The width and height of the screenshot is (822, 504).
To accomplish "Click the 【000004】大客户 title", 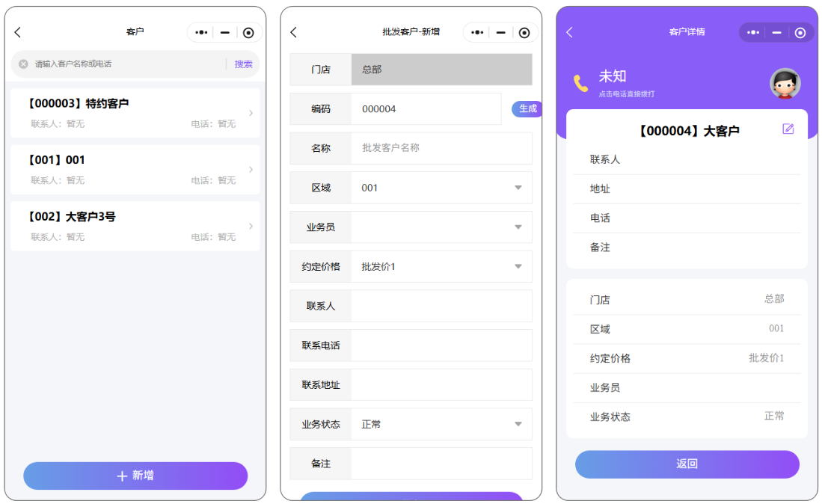I will tap(689, 130).
